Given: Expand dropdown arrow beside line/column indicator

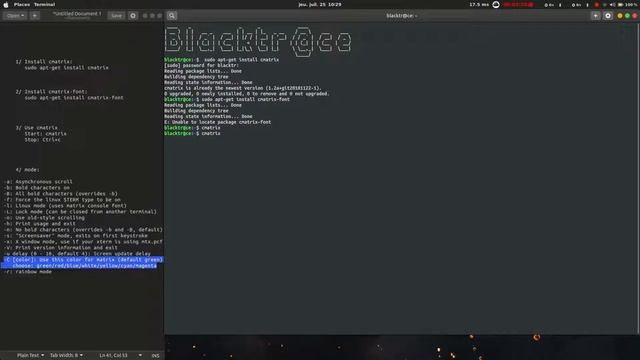Looking at the screenshot, I should click(x=140, y=355).
